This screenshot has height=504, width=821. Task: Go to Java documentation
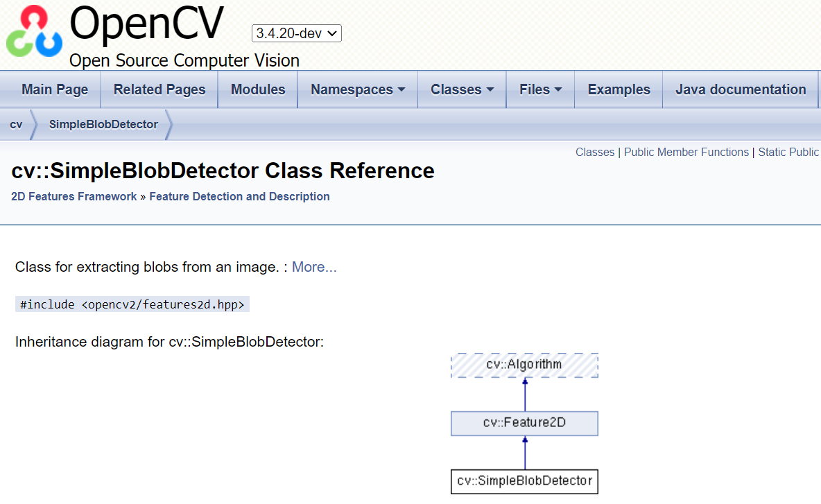point(740,89)
